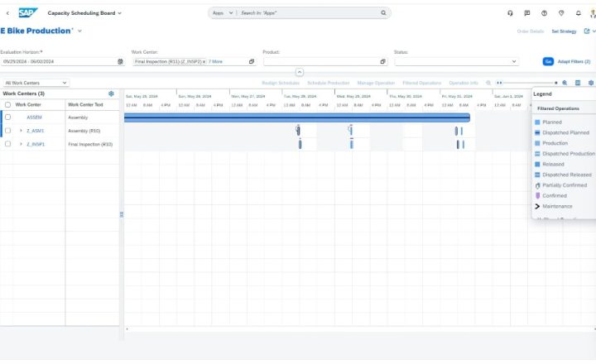
Task: Click Manage Operation toolbar item
Action: pyautogui.click(x=376, y=83)
